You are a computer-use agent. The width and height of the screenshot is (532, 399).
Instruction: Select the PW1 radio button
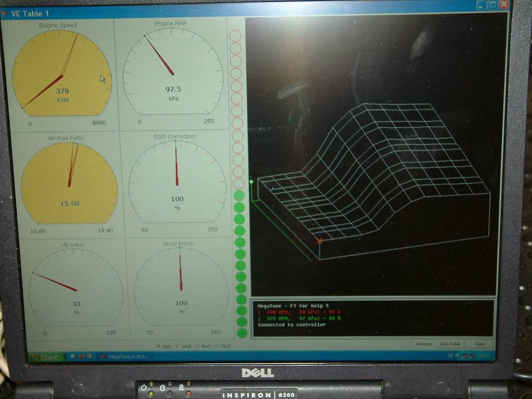pyautogui.click(x=197, y=346)
